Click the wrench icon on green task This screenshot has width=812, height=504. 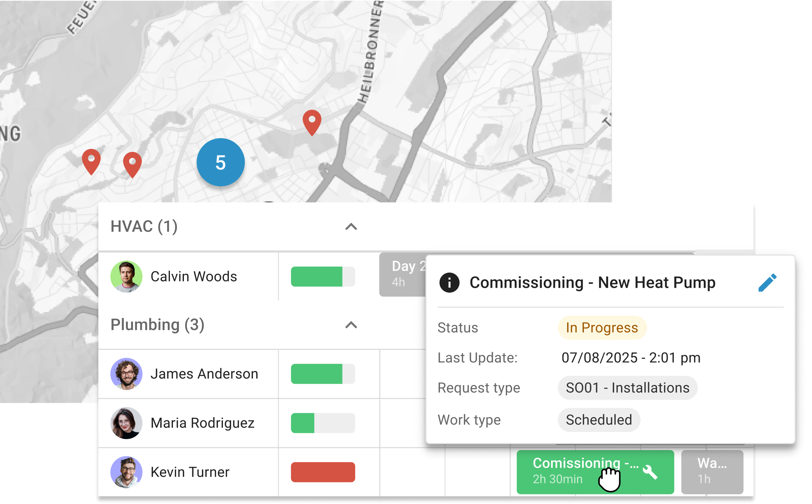[650, 472]
